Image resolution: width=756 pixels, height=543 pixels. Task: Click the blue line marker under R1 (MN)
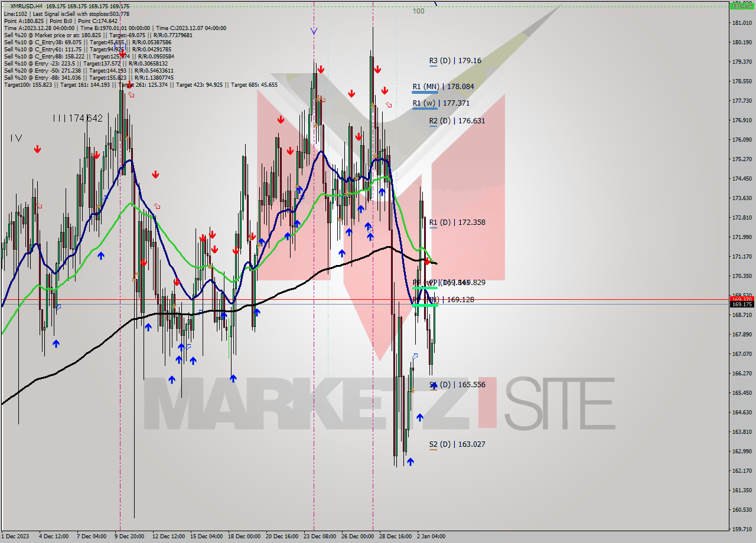(425, 92)
